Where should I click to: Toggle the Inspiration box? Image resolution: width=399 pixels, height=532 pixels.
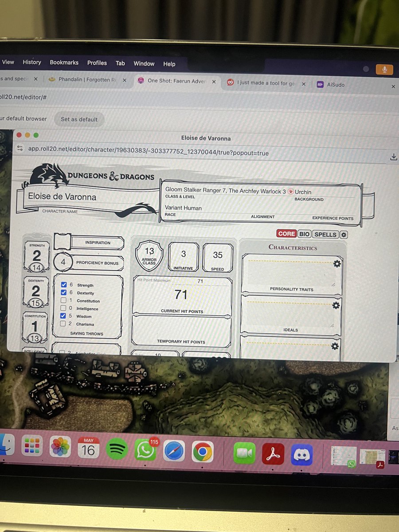click(x=62, y=242)
